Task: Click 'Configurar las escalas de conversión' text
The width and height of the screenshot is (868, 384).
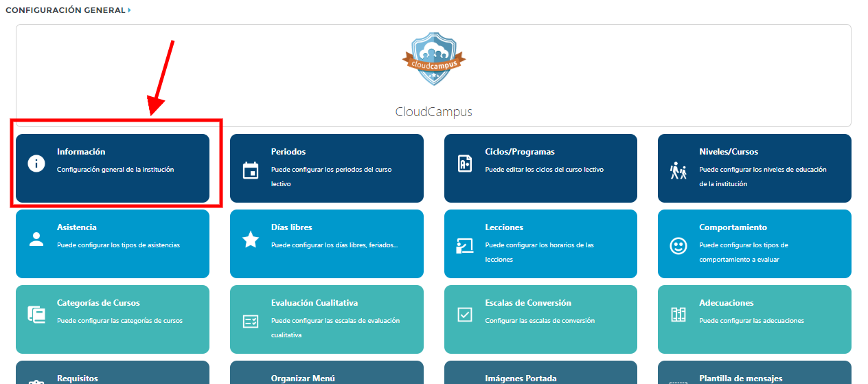Action: [540, 320]
